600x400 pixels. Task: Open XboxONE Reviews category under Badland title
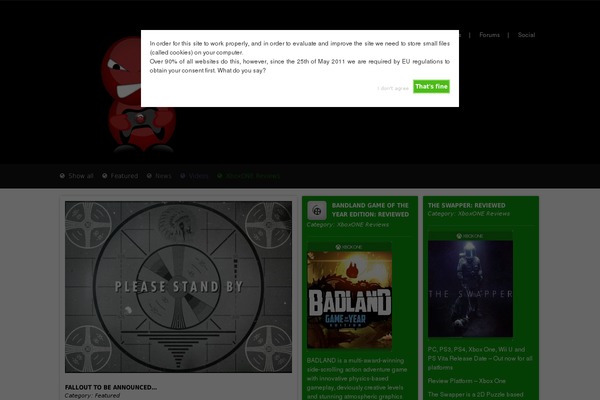tap(363, 225)
